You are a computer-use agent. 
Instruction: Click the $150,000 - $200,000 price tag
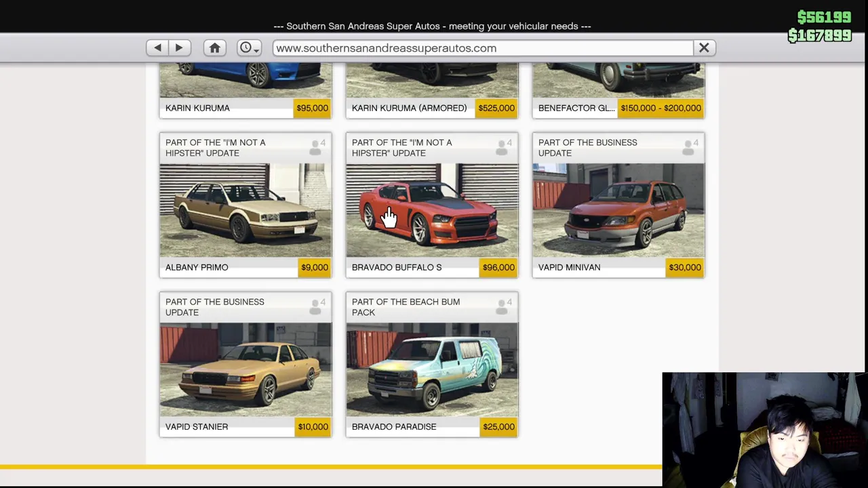(661, 108)
